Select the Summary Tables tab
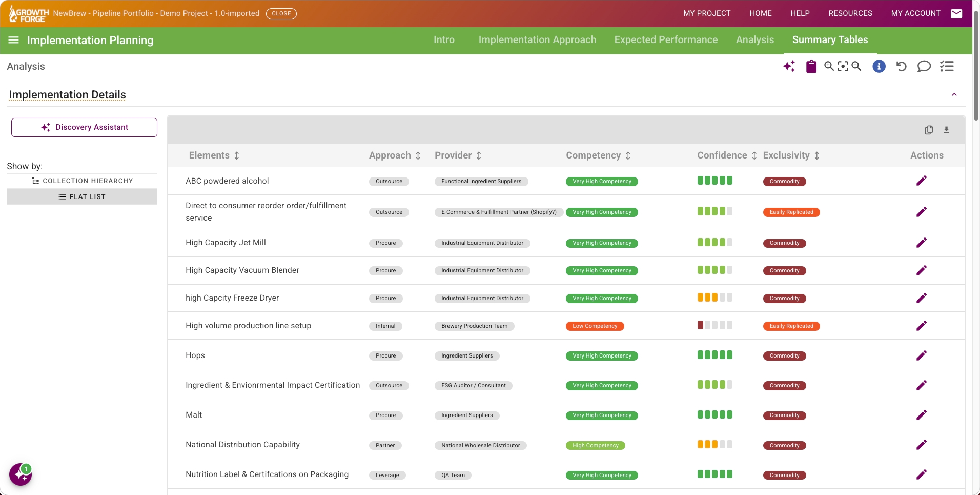The height and width of the screenshot is (495, 980). click(830, 40)
